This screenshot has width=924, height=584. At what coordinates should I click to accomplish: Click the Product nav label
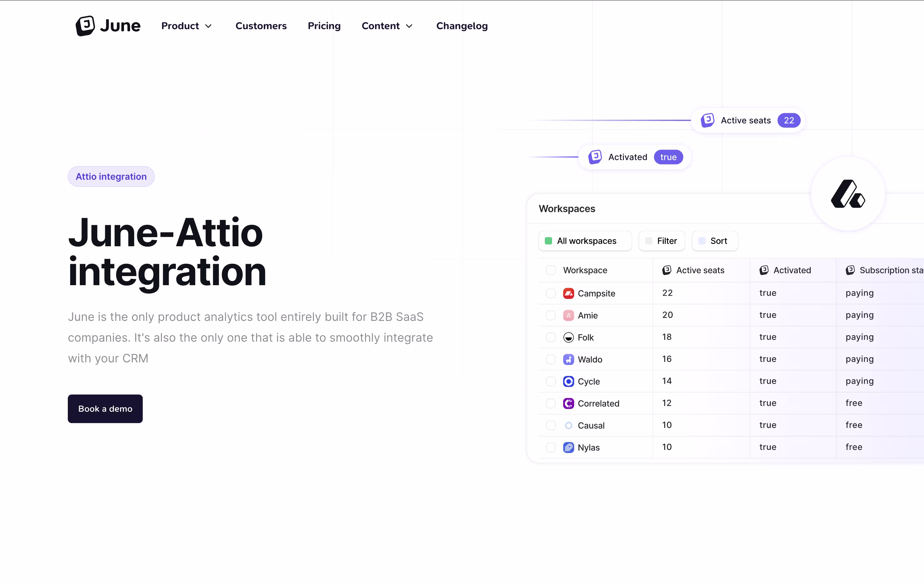pyautogui.click(x=180, y=26)
